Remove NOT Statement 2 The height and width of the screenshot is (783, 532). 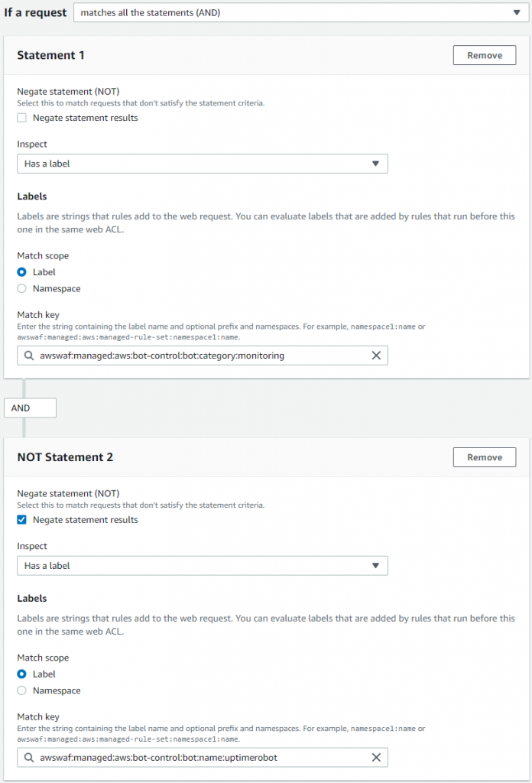(x=484, y=456)
